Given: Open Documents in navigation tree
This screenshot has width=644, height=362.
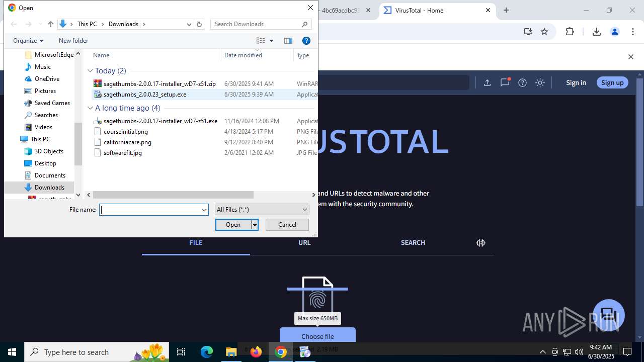Looking at the screenshot, I should (x=50, y=175).
